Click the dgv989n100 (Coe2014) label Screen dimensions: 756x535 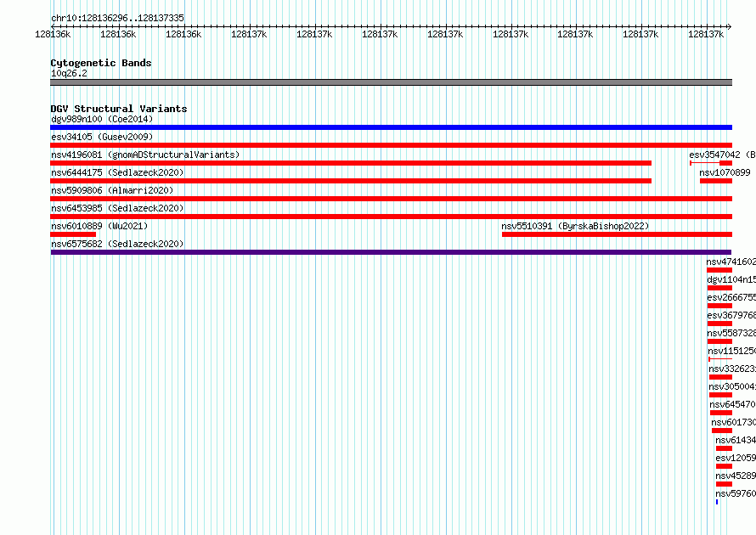[x=102, y=119]
